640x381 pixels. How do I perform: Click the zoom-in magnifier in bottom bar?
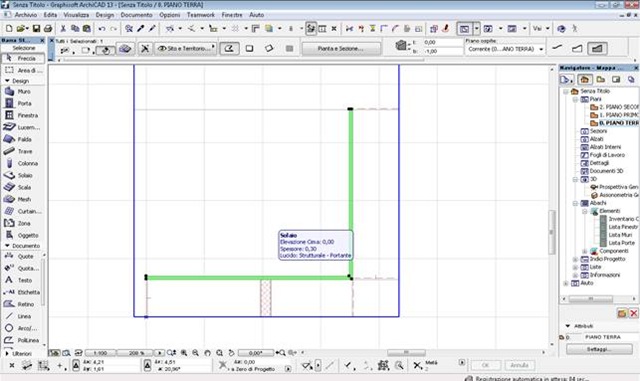184,353
